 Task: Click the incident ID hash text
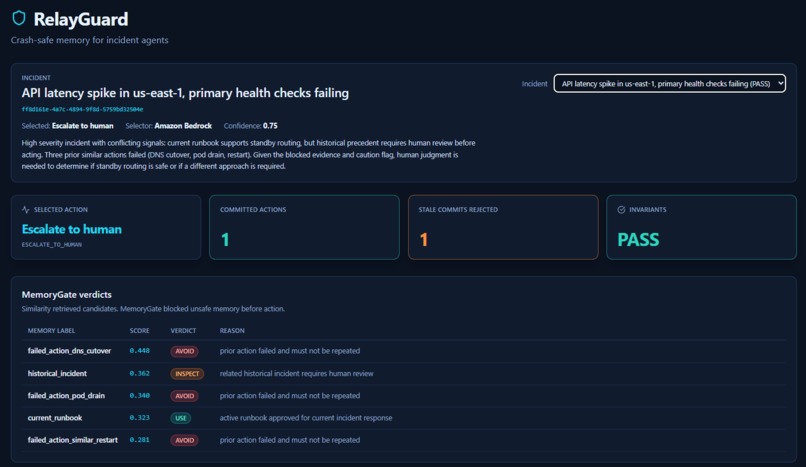[82, 109]
